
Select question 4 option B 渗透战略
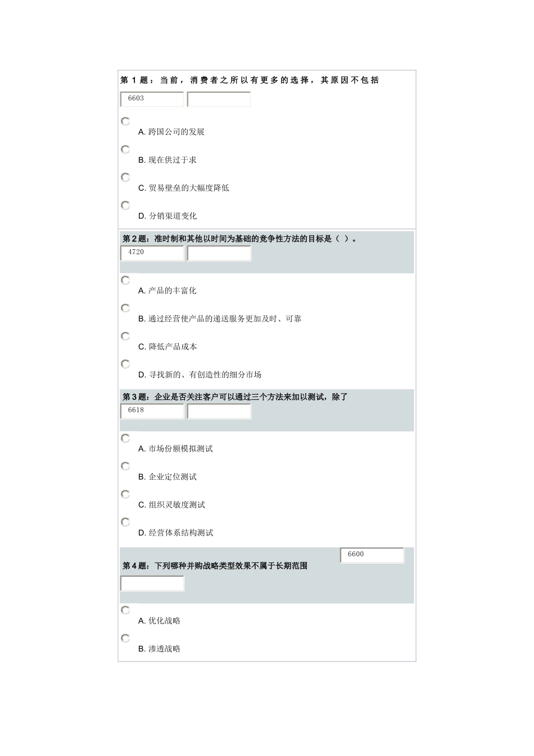pos(125,638)
